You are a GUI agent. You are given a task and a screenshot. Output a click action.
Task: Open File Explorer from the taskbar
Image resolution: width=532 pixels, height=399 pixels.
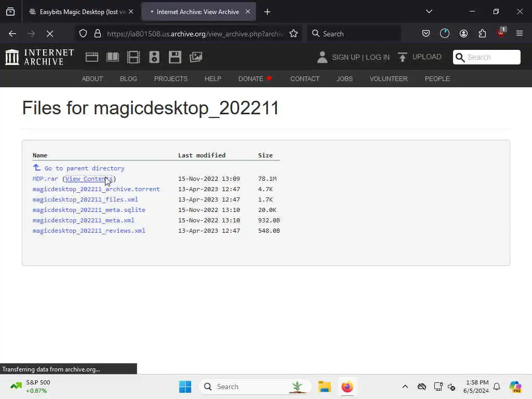coord(324,387)
